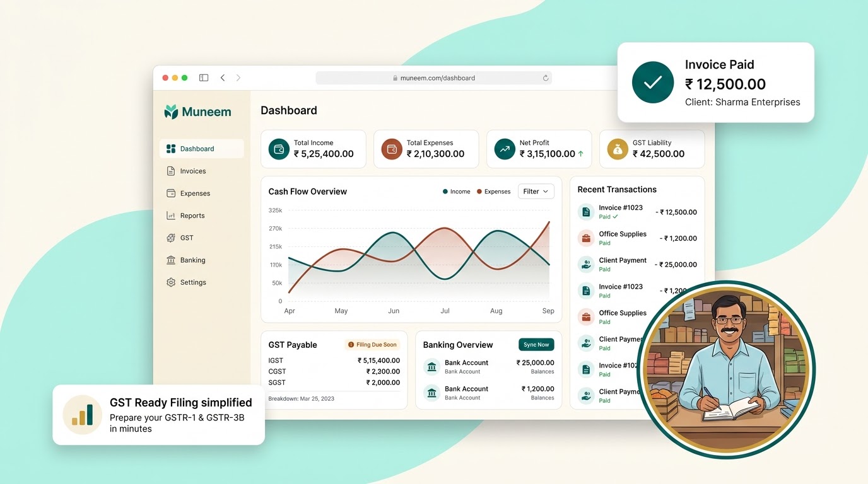The image size is (868, 484).
Task: Click the muneem.com/dashboard address bar
Action: [x=433, y=78]
